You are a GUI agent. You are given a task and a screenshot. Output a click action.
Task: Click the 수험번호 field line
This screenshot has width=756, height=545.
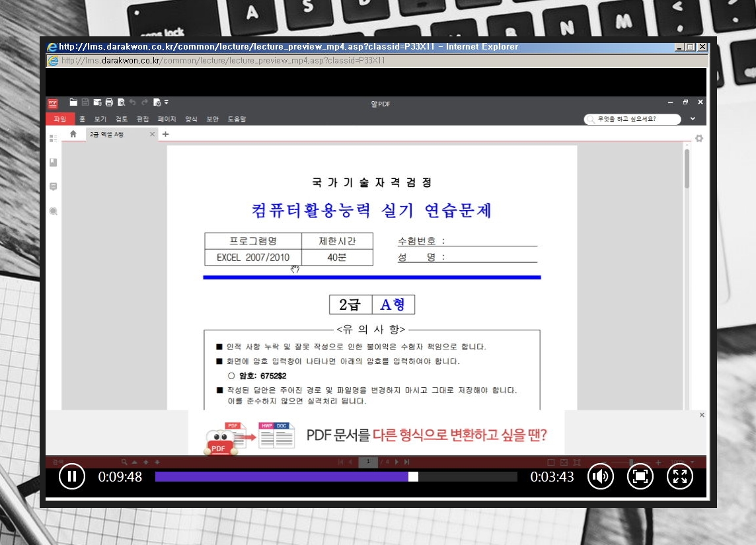click(467, 241)
